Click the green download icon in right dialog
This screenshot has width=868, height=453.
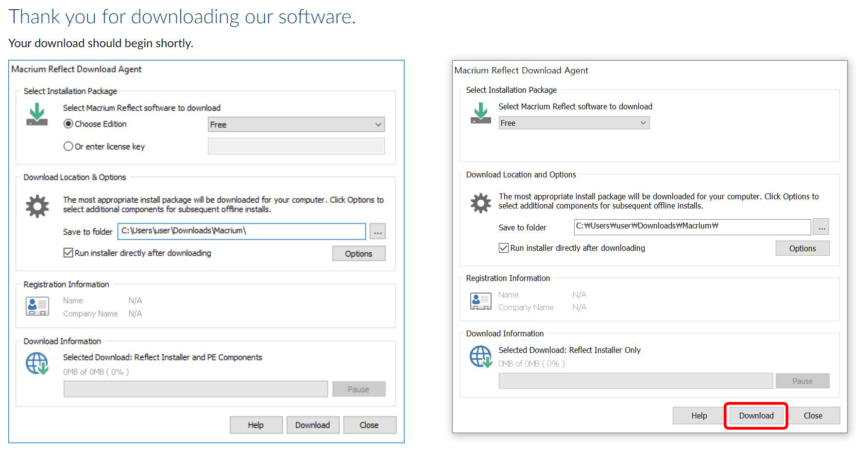tap(481, 113)
